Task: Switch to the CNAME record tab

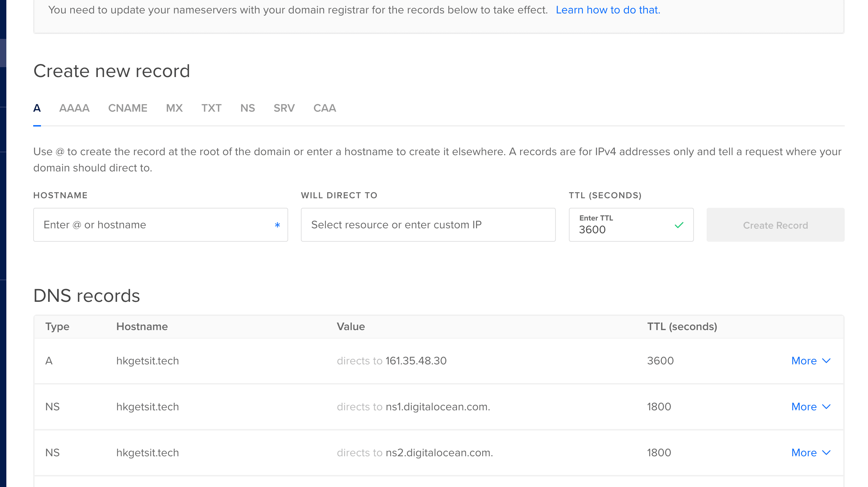Action: tap(128, 108)
